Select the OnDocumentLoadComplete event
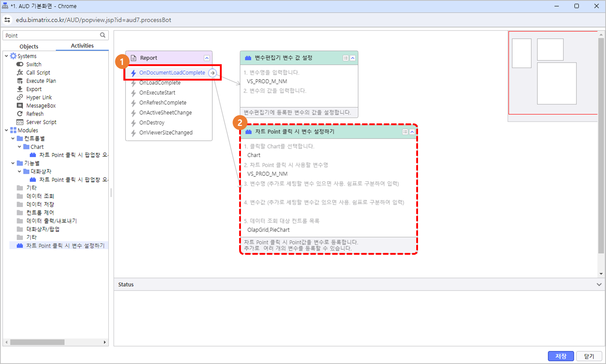 [x=172, y=73]
